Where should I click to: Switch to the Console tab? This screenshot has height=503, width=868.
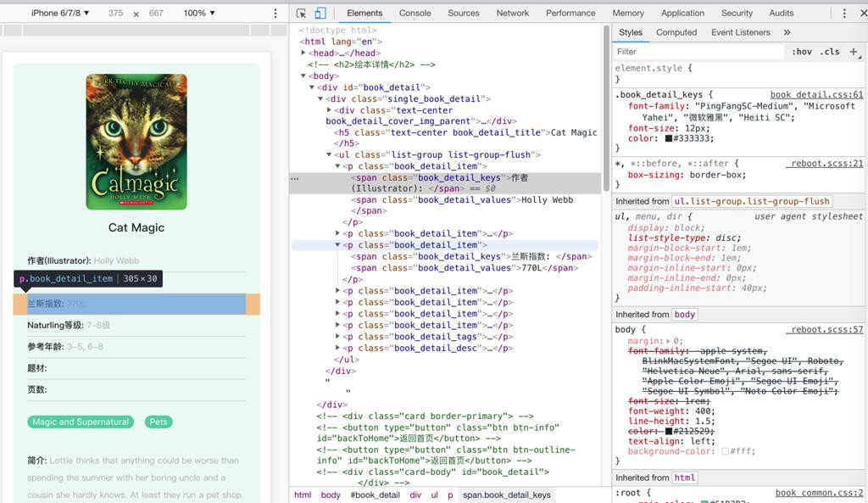pos(415,14)
